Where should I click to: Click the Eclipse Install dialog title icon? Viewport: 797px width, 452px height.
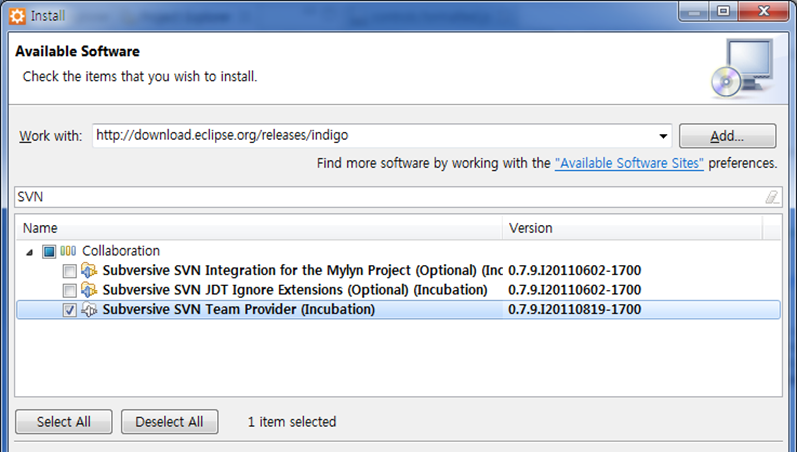(x=17, y=16)
